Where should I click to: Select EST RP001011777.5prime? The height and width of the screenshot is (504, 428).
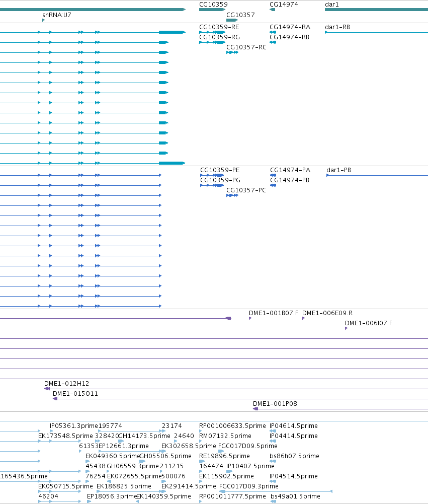[x=232, y=496]
